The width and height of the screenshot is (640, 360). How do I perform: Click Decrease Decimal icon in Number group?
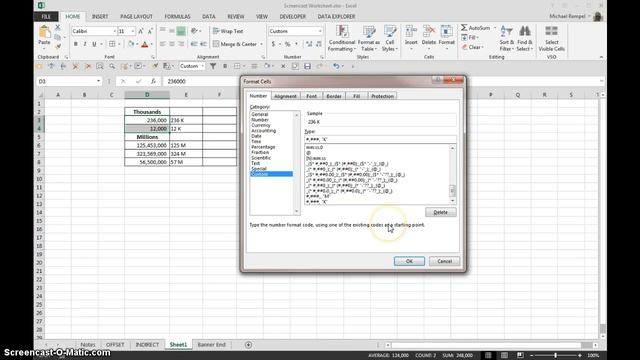pyautogui.click(x=319, y=44)
